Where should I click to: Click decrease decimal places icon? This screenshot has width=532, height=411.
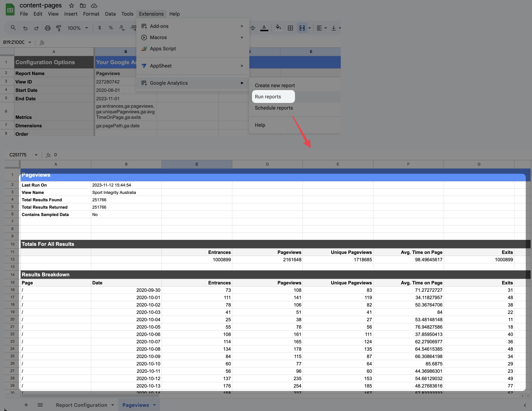[x=122, y=28]
